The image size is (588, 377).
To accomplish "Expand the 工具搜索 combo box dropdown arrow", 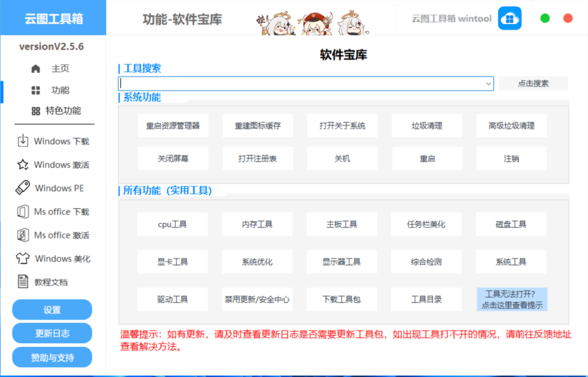I will click(x=488, y=84).
